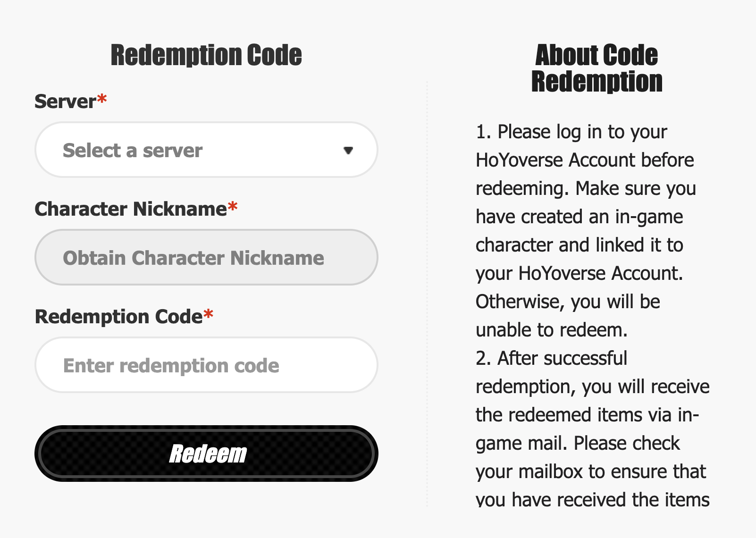Click the Obtain Character Nickname field
This screenshot has width=756, height=538.
(206, 258)
